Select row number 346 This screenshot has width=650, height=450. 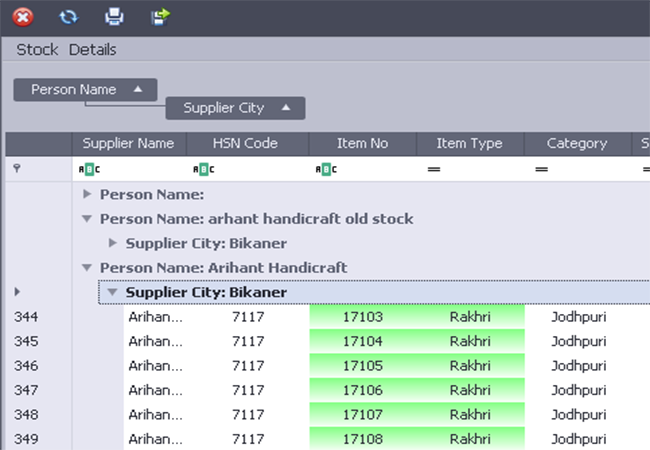pos(26,366)
